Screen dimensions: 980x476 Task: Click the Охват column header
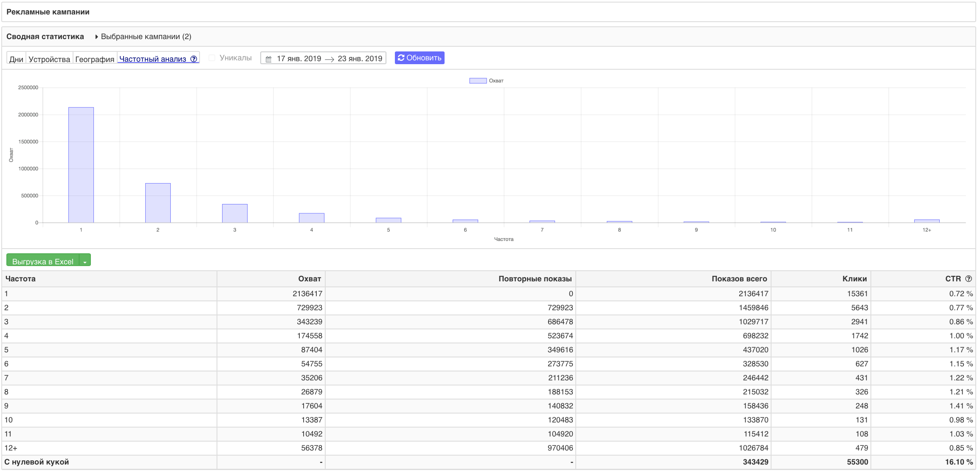click(309, 279)
